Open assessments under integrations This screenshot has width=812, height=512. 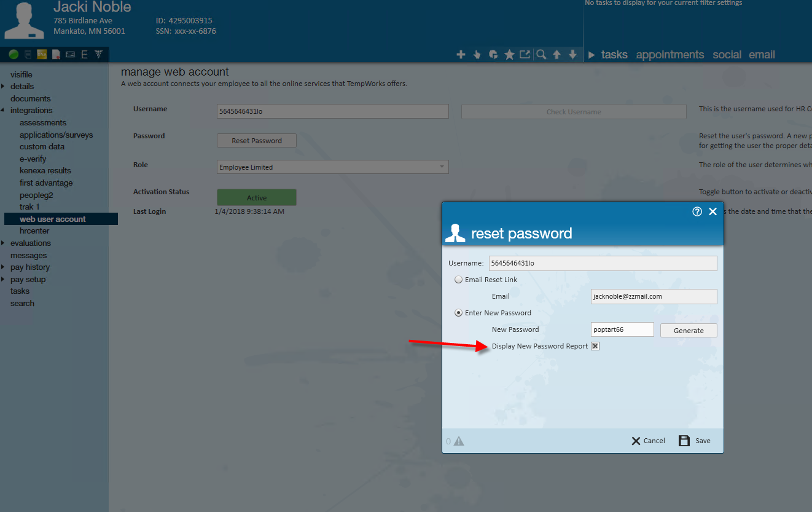[43, 122]
